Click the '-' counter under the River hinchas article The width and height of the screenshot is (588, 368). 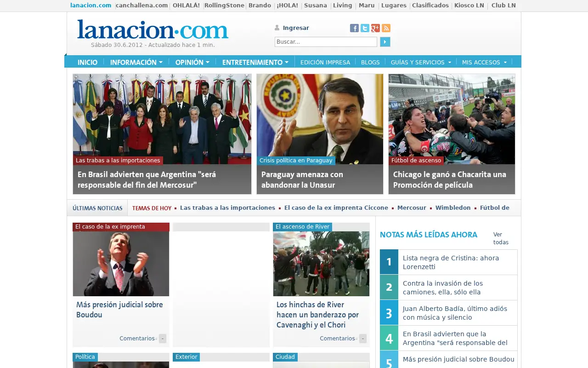click(x=363, y=339)
